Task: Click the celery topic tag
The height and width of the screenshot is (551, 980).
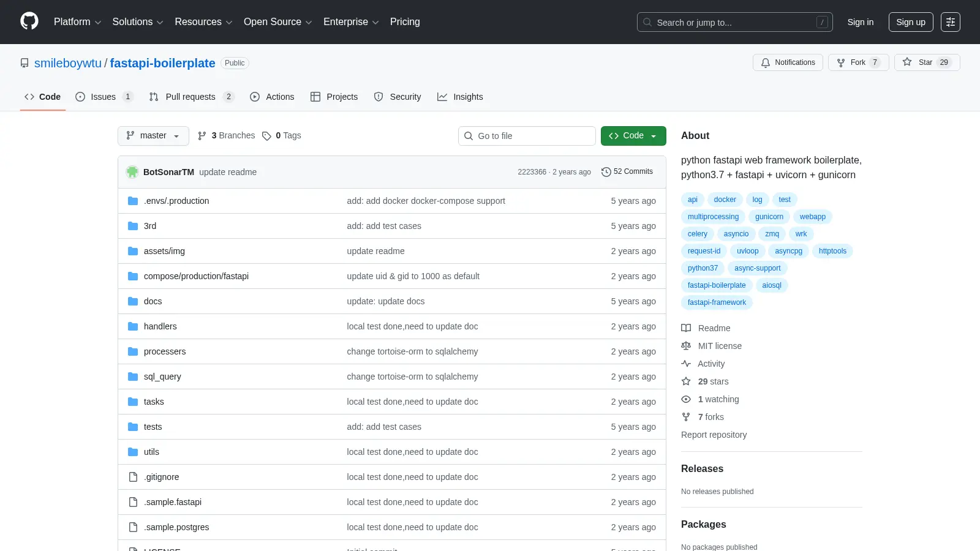Action: (x=698, y=234)
